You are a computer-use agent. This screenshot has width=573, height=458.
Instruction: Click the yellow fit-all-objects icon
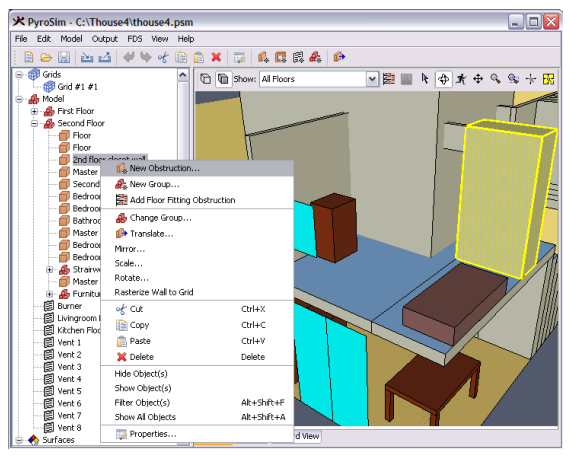point(549,79)
